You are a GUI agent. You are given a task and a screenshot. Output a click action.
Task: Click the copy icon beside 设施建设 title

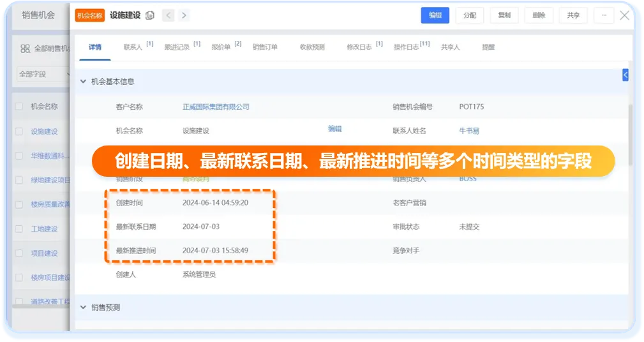pos(150,15)
